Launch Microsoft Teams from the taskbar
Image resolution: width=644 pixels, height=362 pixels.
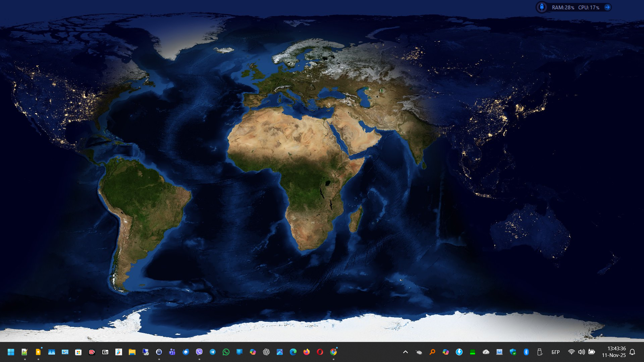(172, 352)
